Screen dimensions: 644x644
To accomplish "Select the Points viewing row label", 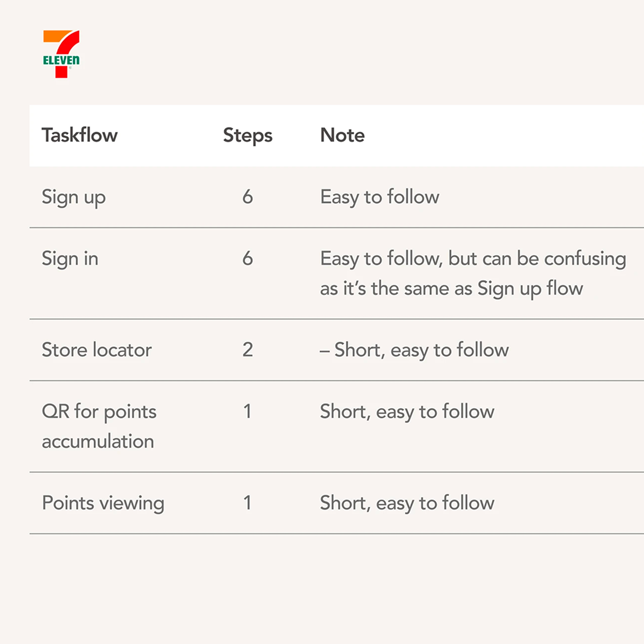I will coord(103,503).
